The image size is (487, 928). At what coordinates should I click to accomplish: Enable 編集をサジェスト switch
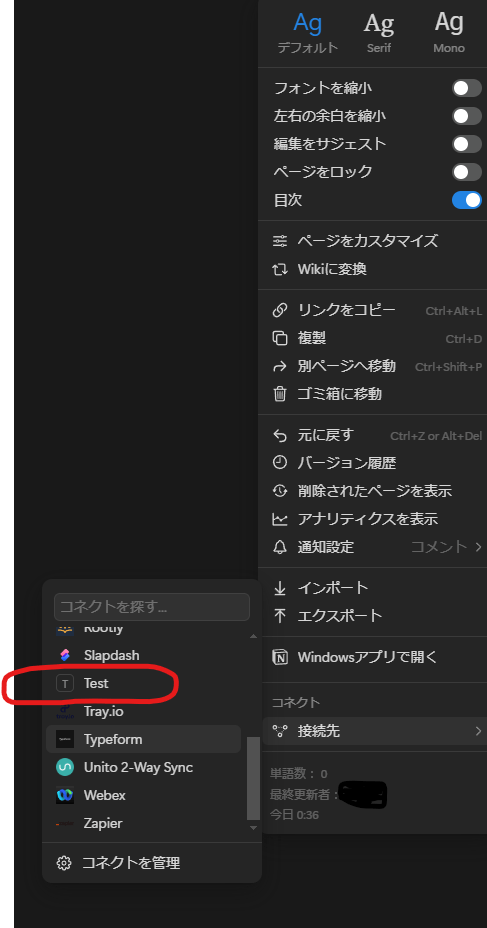(x=467, y=144)
